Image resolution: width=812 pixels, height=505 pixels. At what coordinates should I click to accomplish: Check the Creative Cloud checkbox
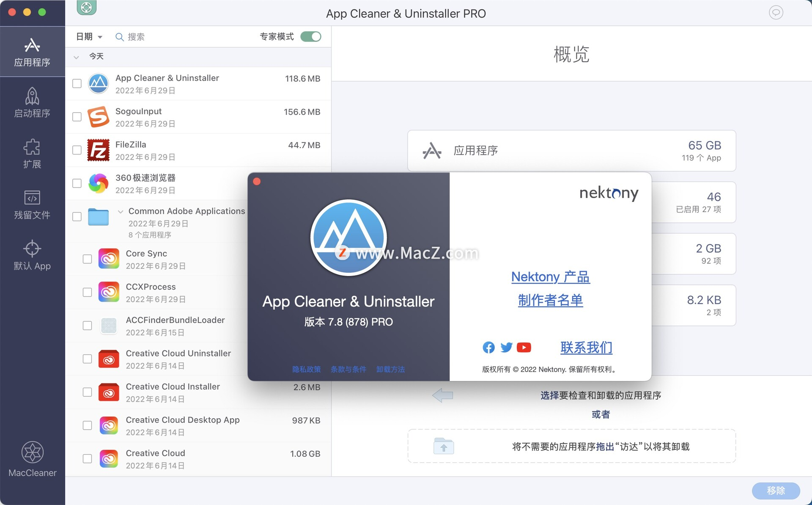87,459
